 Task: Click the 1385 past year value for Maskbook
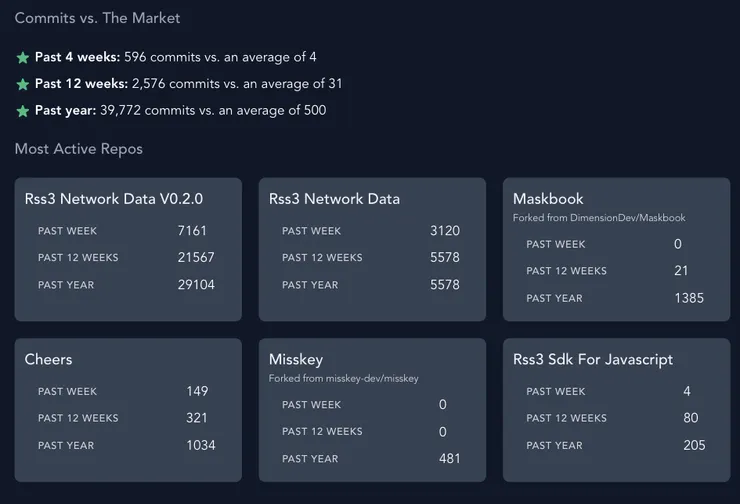(689, 298)
